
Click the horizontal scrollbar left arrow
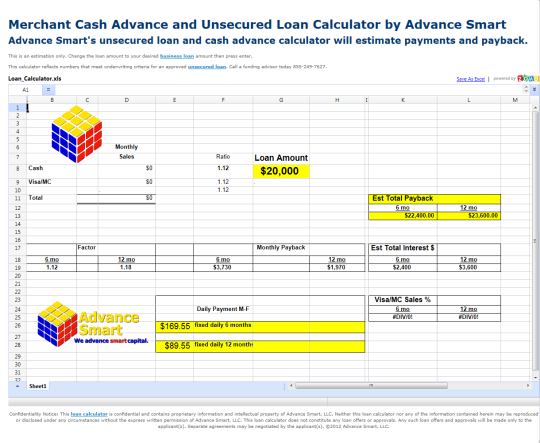(x=291, y=385)
